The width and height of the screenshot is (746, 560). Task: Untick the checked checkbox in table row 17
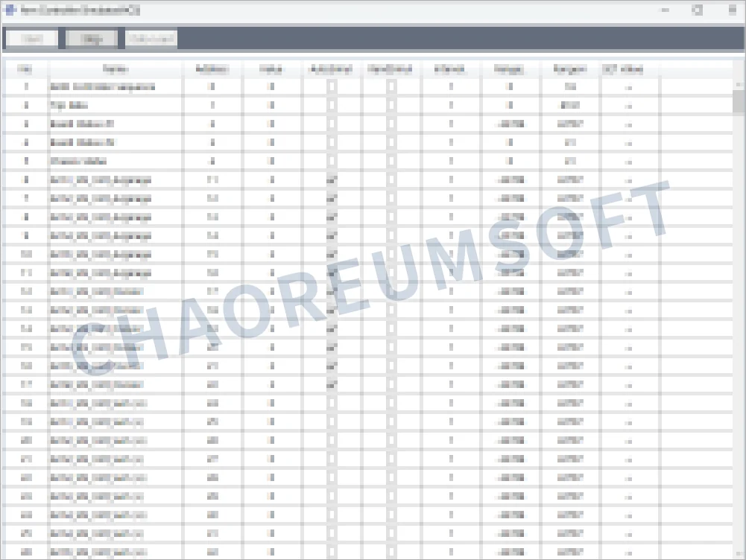[332, 384]
